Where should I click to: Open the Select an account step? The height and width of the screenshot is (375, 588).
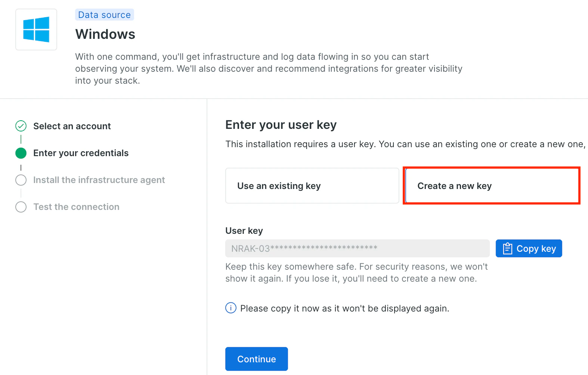click(x=72, y=126)
